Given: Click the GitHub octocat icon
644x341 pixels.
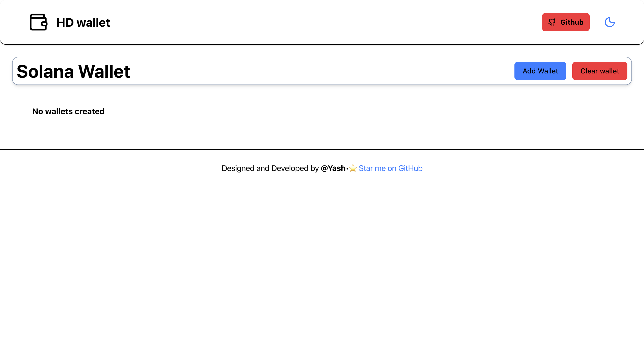Looking at the screenshot, I should 552,22.
